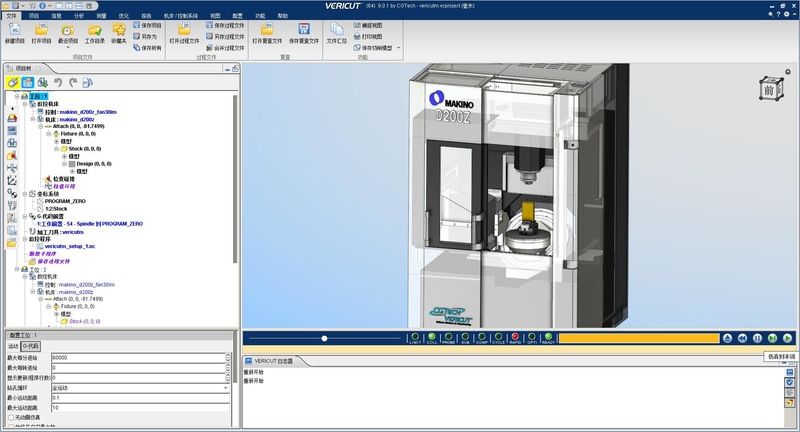The image size is (800, 432).
Task: Click the project tree vertical scrollbar
Action: coord(235,179)
